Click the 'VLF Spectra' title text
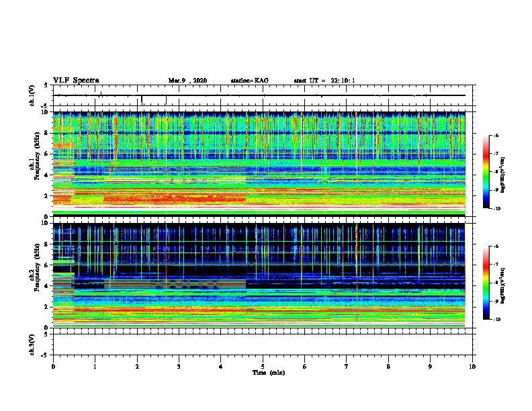This screenshot has height=411, width=532. coord(76,80)
